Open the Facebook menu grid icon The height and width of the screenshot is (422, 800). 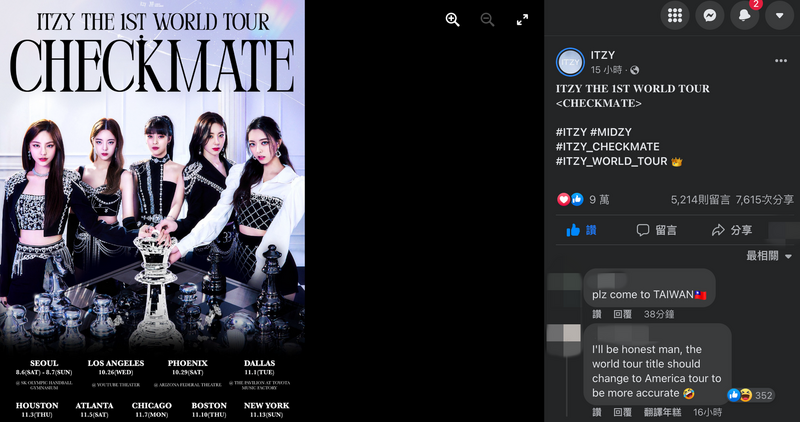[x=675, y=15]
